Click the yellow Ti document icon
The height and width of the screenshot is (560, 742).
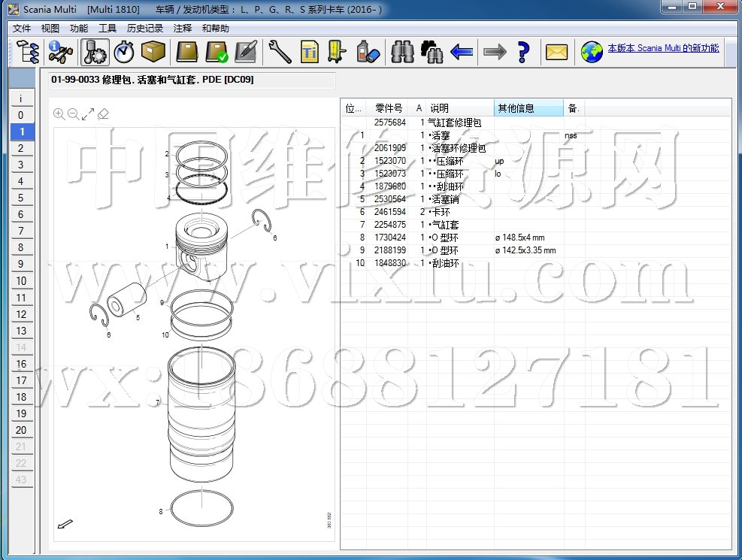click(x=310, y=52)
